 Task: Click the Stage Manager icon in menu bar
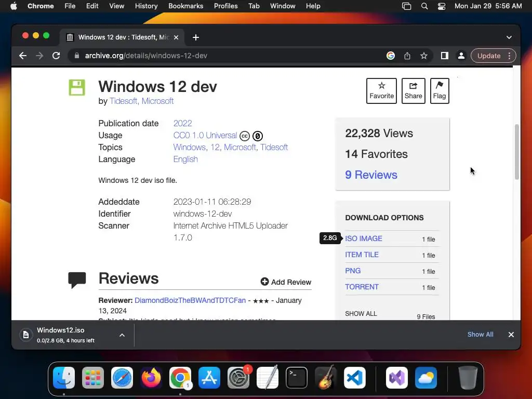pos(406,6)
